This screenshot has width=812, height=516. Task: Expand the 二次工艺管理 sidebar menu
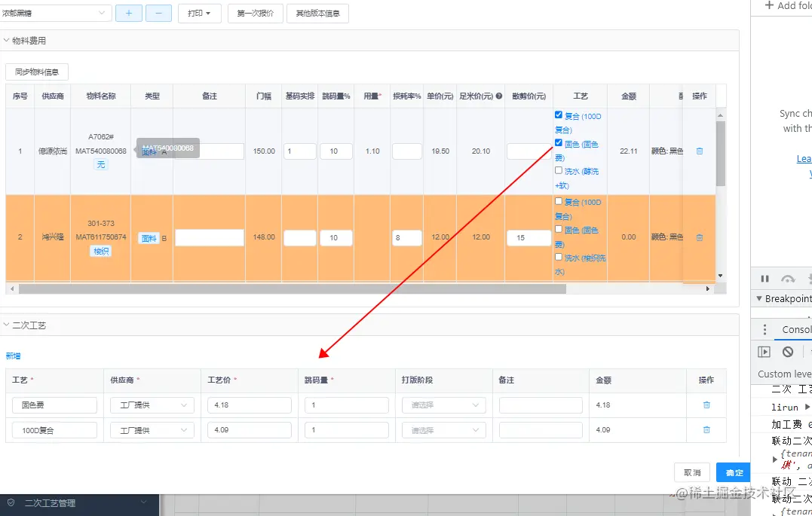click(143, 502)
